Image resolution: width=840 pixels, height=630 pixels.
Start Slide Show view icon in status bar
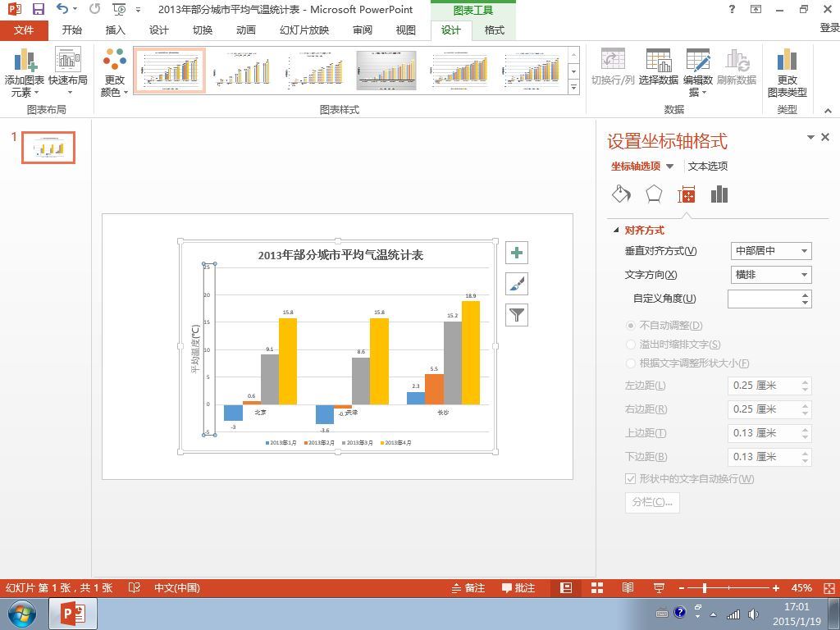660,588
